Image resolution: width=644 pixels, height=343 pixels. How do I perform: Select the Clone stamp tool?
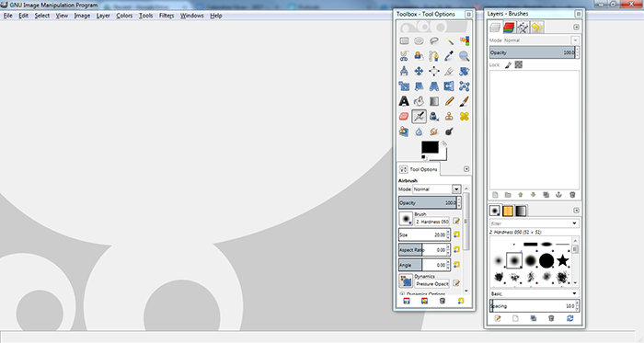449,117
